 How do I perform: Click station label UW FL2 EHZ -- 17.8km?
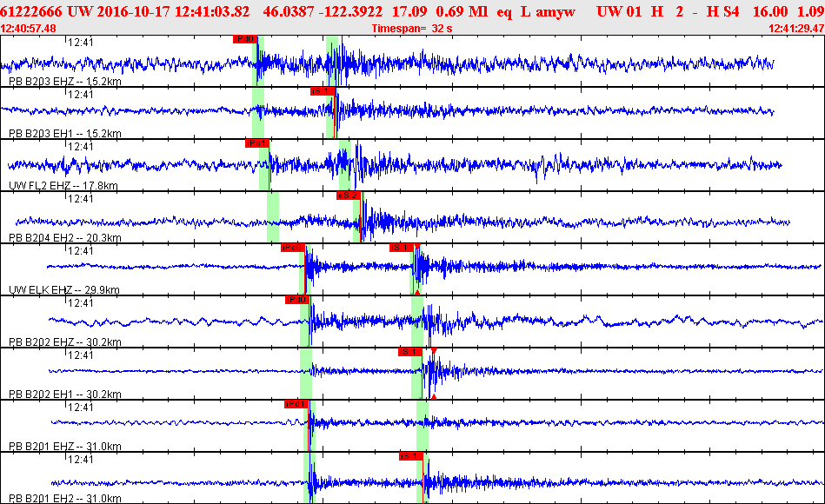[63, 186]
